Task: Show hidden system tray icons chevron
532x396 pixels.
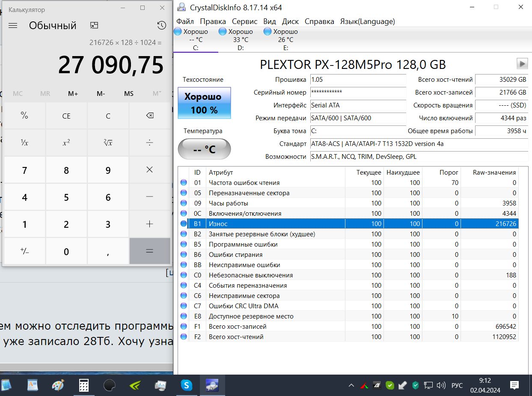Action: [351, 385]
